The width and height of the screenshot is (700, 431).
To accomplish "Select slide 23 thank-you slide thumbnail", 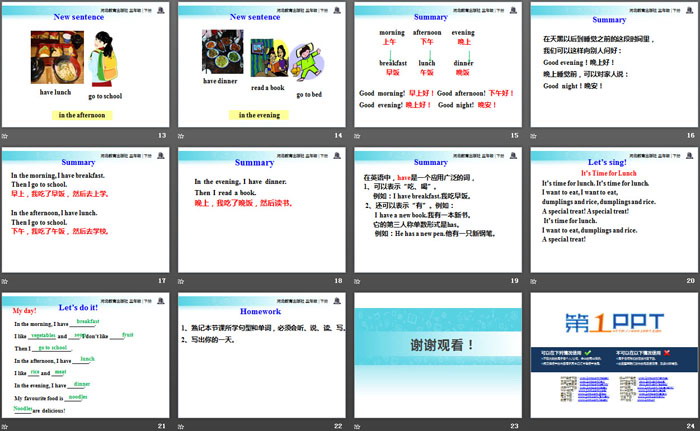I will 438,355.
